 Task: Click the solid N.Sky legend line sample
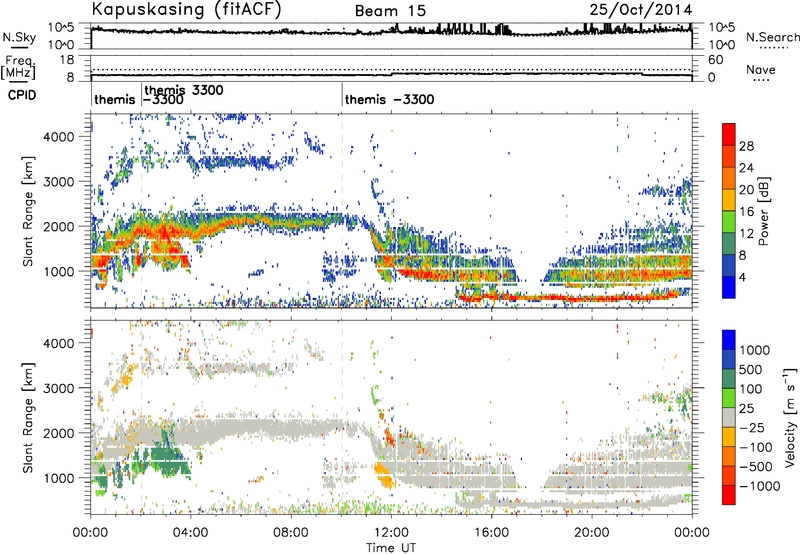(19, 48)
